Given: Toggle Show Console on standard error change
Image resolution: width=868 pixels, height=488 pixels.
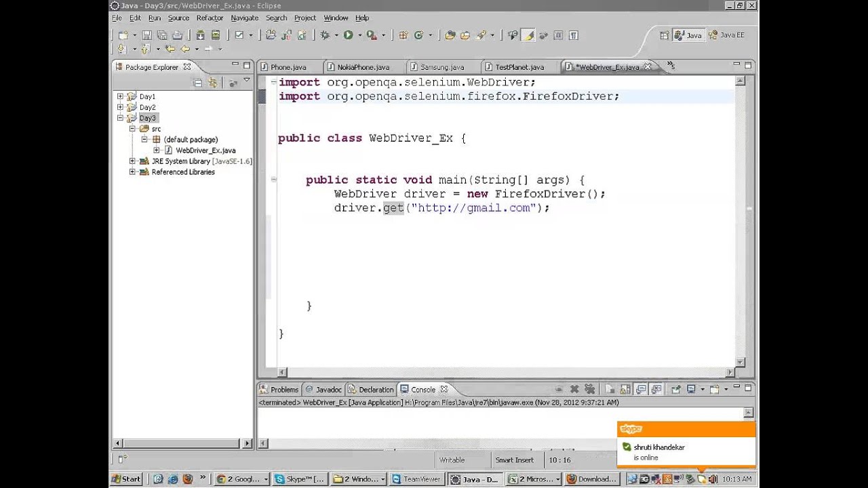Looking at the screenshot, I should pos(656,389).
